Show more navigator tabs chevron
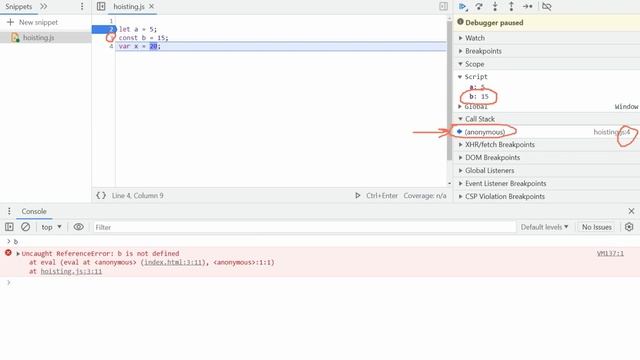 point(44,7)
